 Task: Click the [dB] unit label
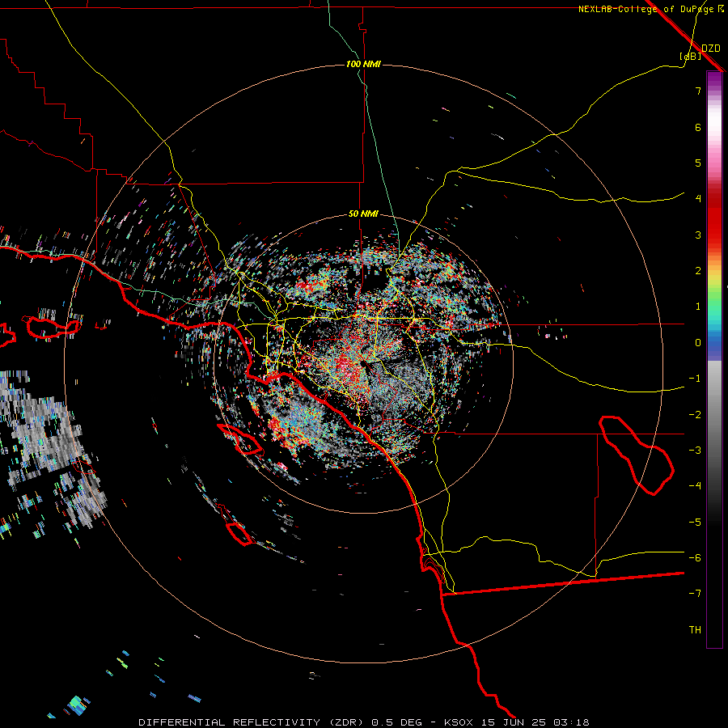pos(691,56)
